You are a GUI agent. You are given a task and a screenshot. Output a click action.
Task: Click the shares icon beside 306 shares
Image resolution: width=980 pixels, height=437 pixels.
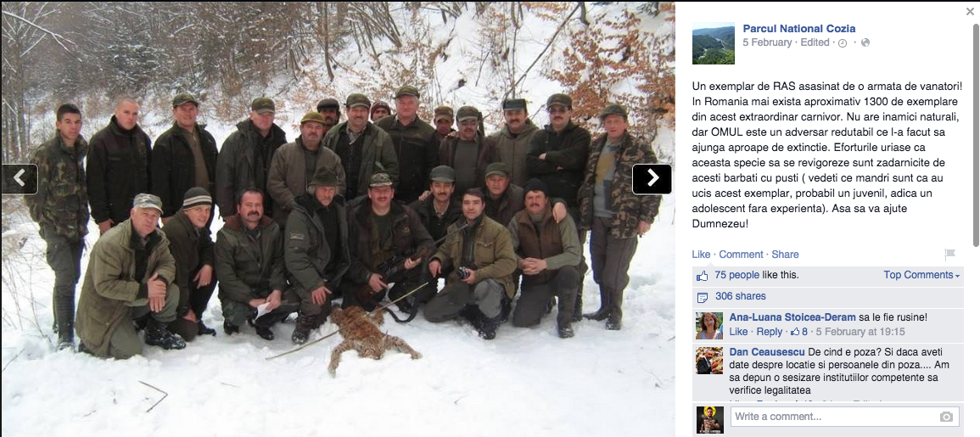(x=703, y=297)
